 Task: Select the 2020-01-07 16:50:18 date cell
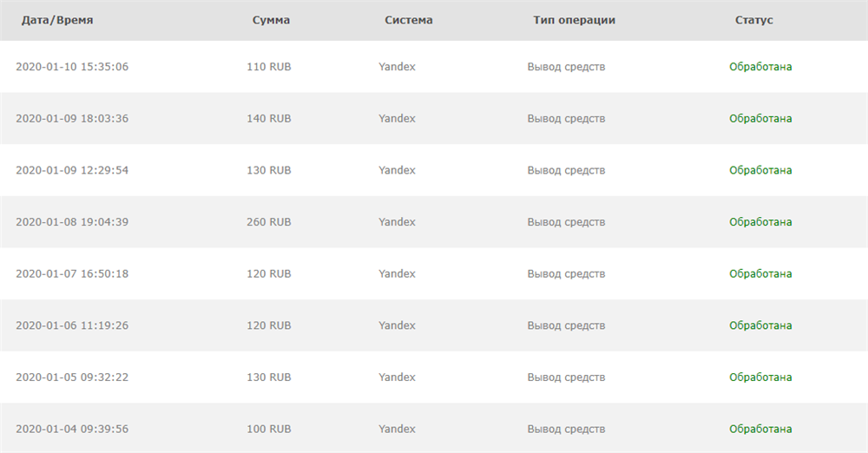coord(72,273)
